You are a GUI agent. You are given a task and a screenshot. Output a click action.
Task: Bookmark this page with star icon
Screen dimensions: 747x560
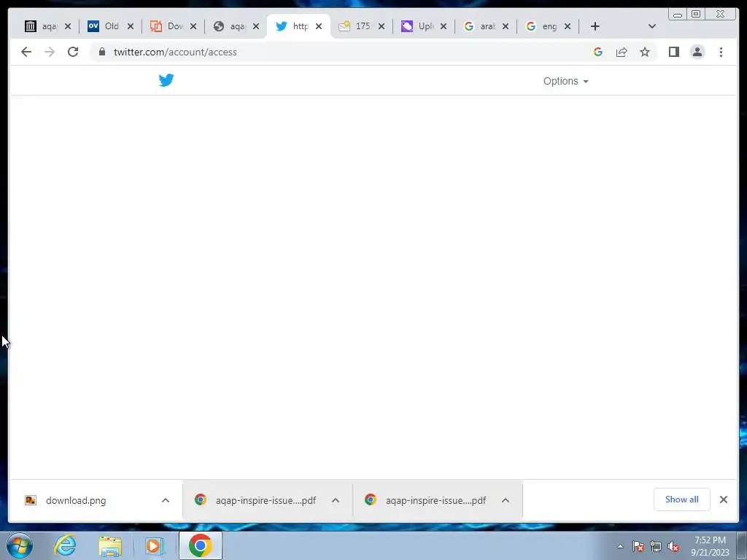[645, 52]
